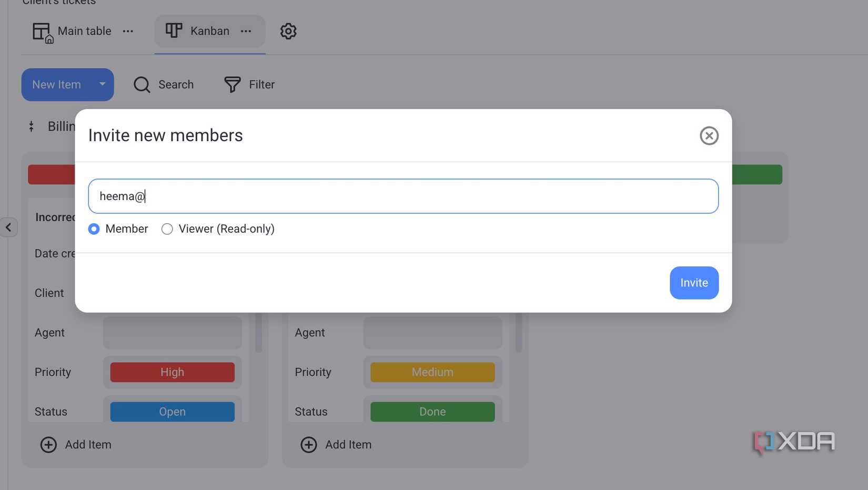This screenshot has width=868, height=490.
Task: Click the Done status label
Action: (432, 412)
